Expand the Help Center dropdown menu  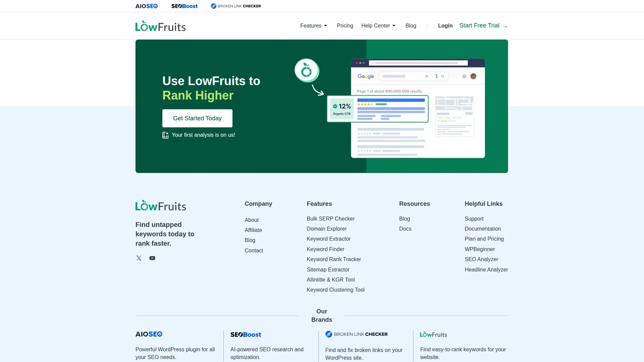coord(378,26)
